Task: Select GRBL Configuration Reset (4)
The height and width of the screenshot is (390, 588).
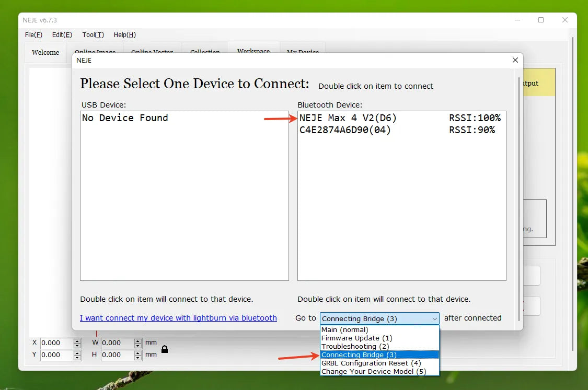Action: click(x=371, y=363)
